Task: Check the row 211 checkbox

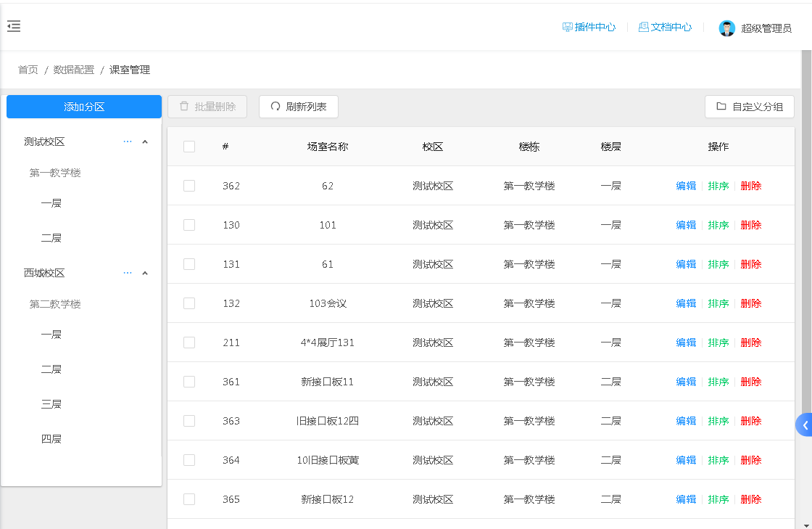Action: coord(189,343)
